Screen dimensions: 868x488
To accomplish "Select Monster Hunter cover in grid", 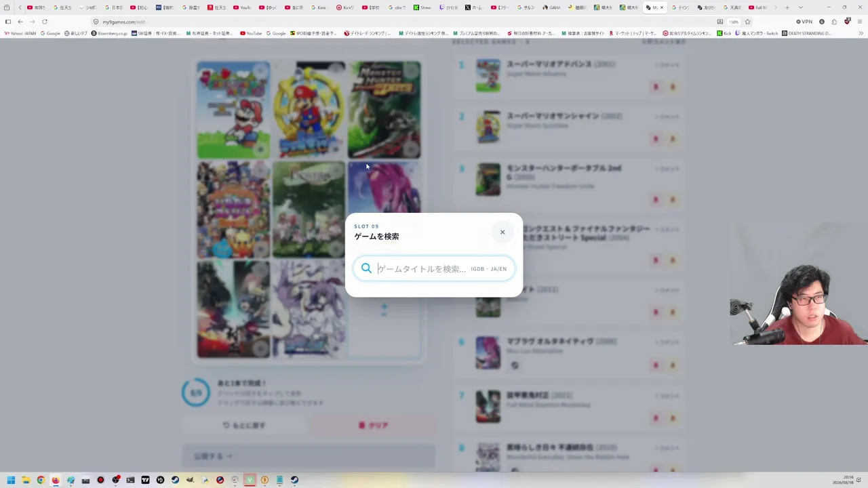I will click(x=384, y=110).
